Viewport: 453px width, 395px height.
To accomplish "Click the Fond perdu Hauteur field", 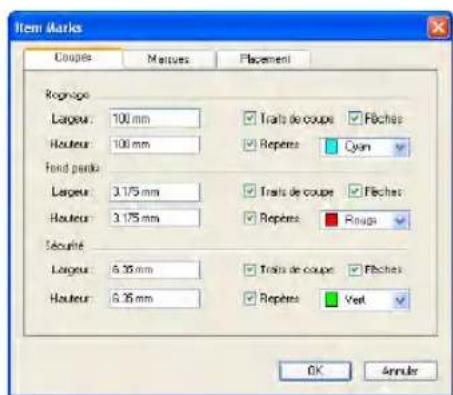I will [155, 218].
